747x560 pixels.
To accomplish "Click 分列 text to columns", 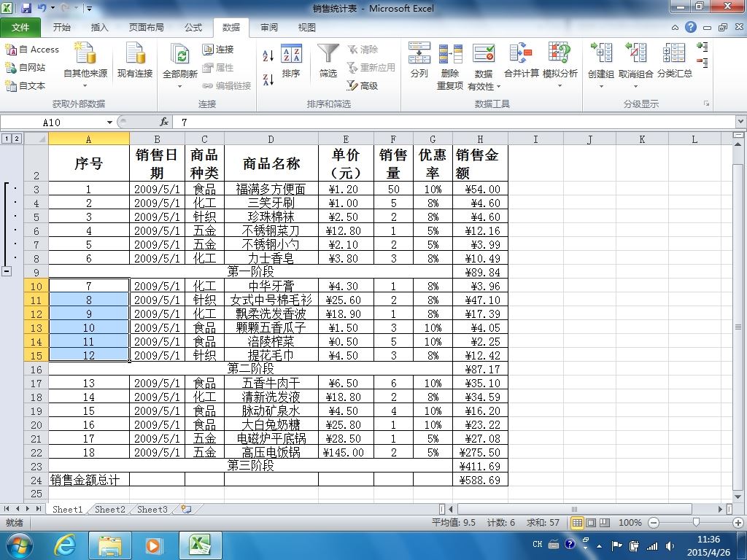I will (419, 60).
